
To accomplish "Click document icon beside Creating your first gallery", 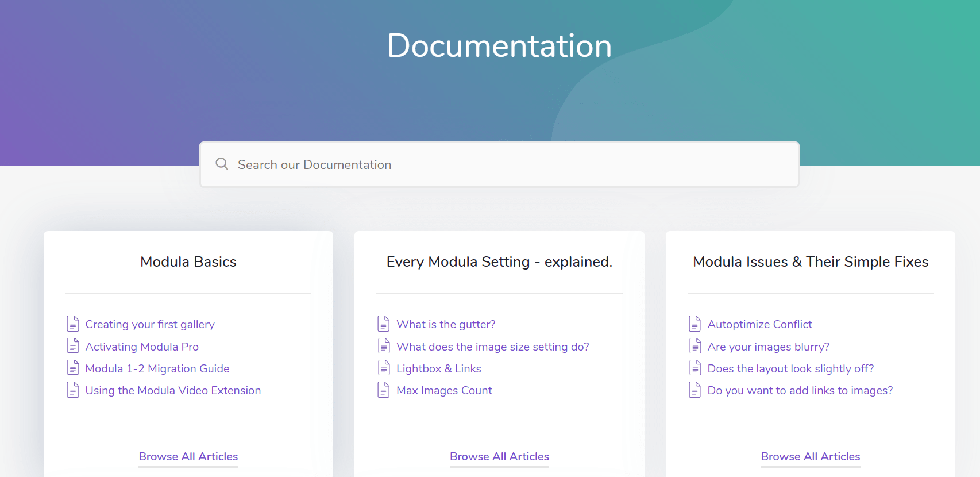I will point(73,324).
